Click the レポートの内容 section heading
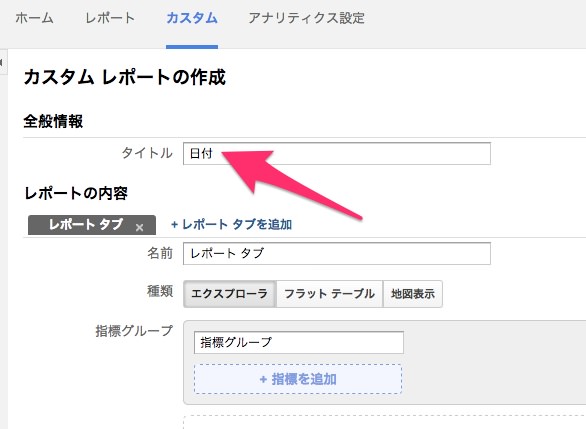Image resolution: width=586 pixels, height=429 pixels. [x=76, y=193]
